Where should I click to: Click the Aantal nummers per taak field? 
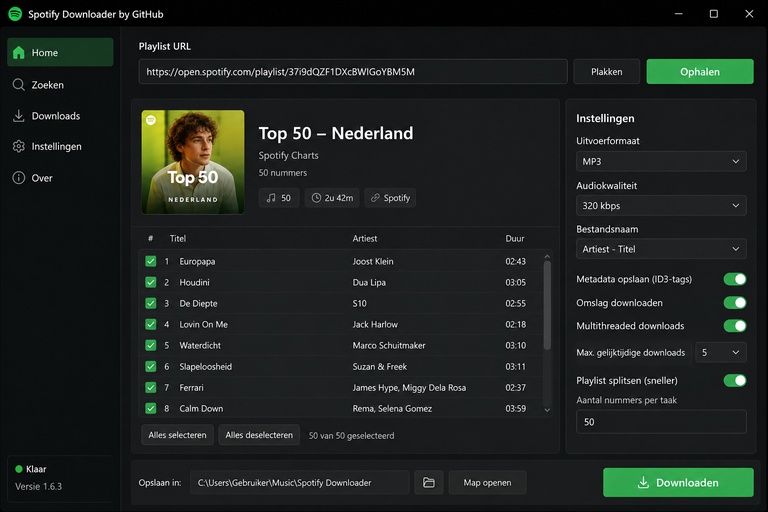tap(661, 422)
